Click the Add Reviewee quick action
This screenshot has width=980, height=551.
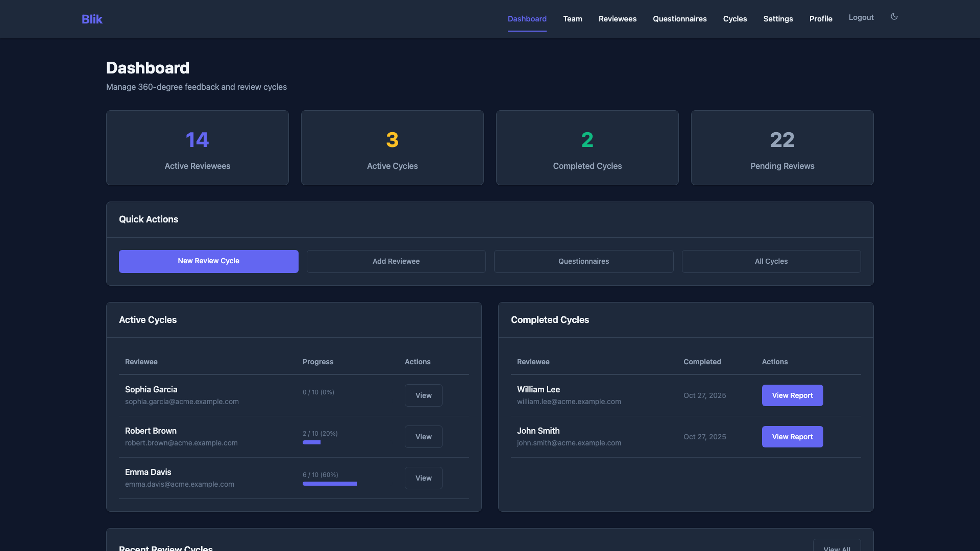tap(396, 261)
